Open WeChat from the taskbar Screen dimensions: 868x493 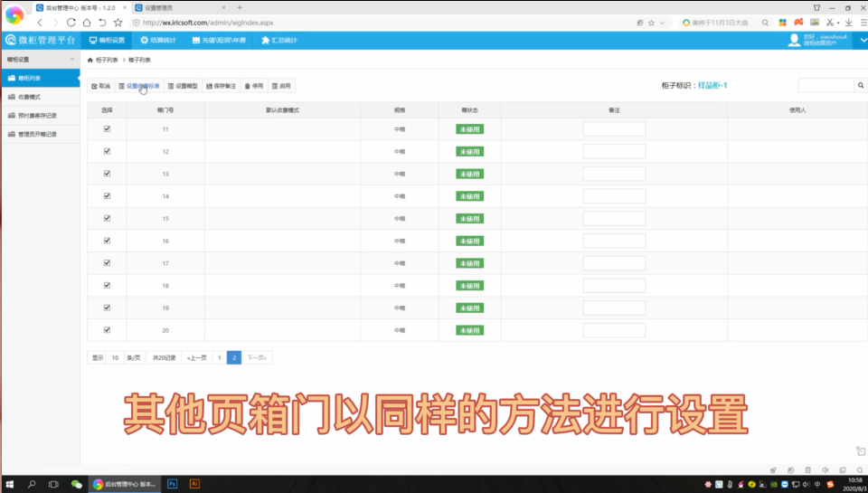pyautogui.click(x=76, y=484)
